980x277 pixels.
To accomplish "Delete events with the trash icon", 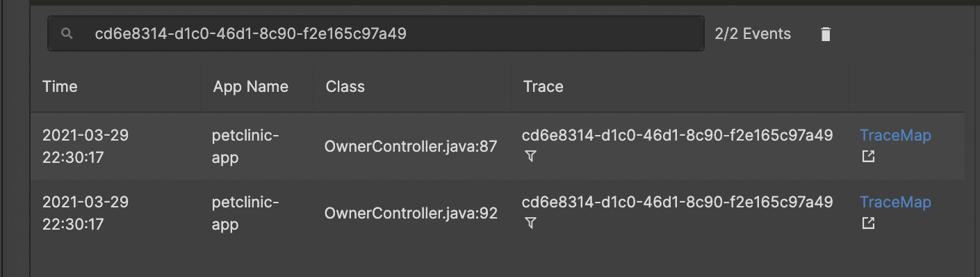I will (826, 34).
